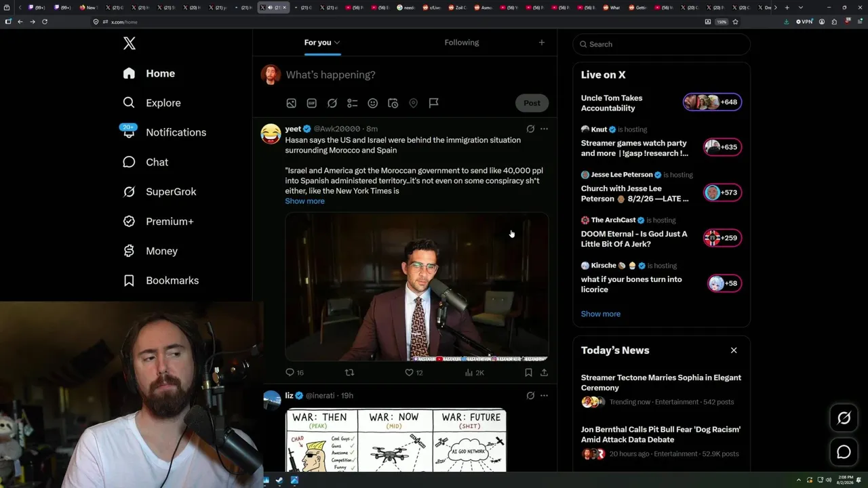Open Streamer Tectone Marries Sophia news
This screenshot has width=868, height=488.
tap(661, 382)
